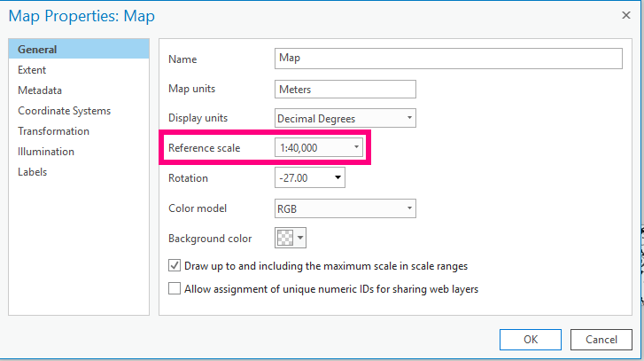Expand the Background color picker arrow

coord(300,238)
